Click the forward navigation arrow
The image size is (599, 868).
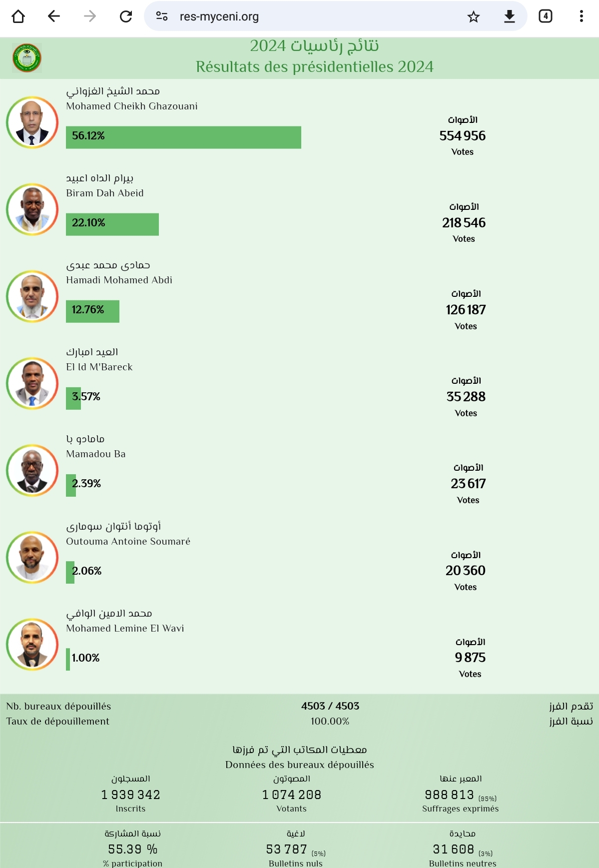[90, 16]
